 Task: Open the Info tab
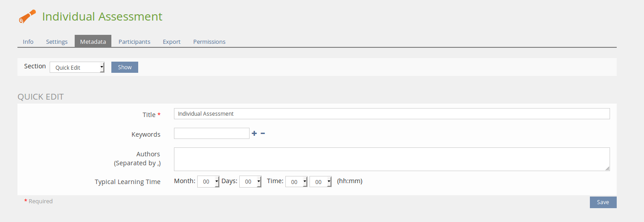coord(28,42)
